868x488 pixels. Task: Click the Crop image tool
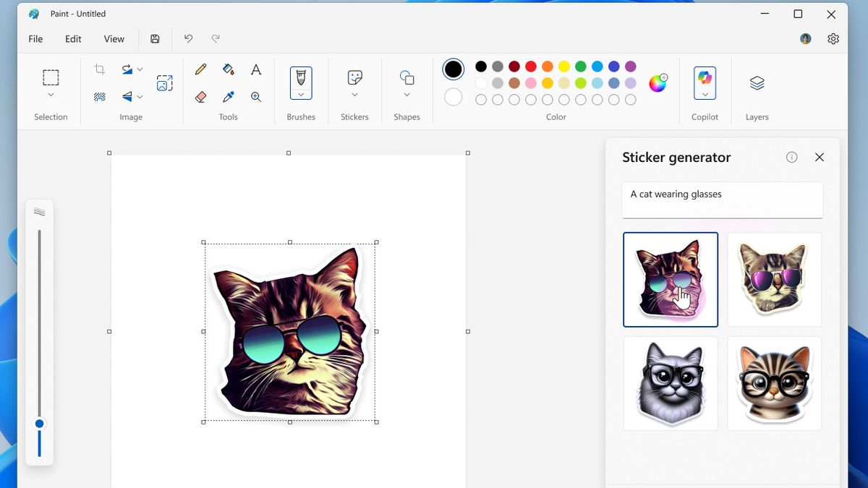coord(100,69)
